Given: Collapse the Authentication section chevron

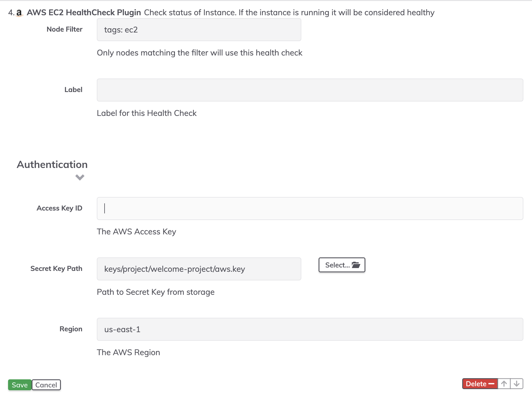Looking at the screenshot, I should 80,177.
